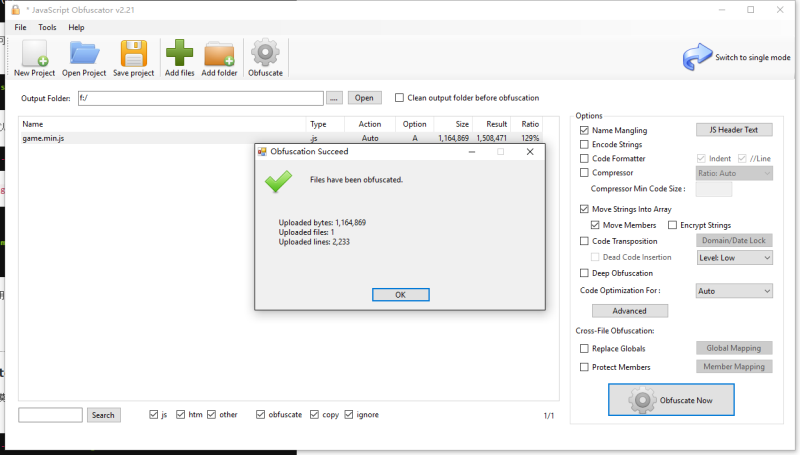Viewport: 800px width, 455px height.
Task: Expand the Code Optimization For dropdown
Action: [734, 291]
